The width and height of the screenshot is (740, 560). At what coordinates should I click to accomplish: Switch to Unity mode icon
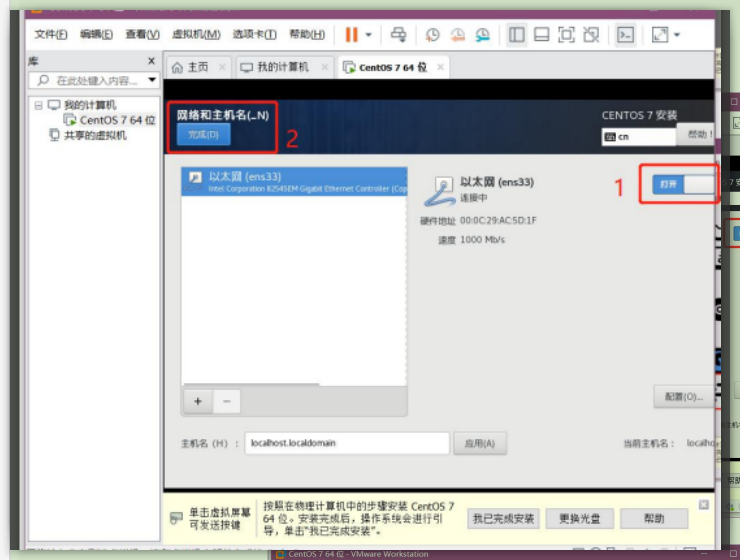click(591, 34)
